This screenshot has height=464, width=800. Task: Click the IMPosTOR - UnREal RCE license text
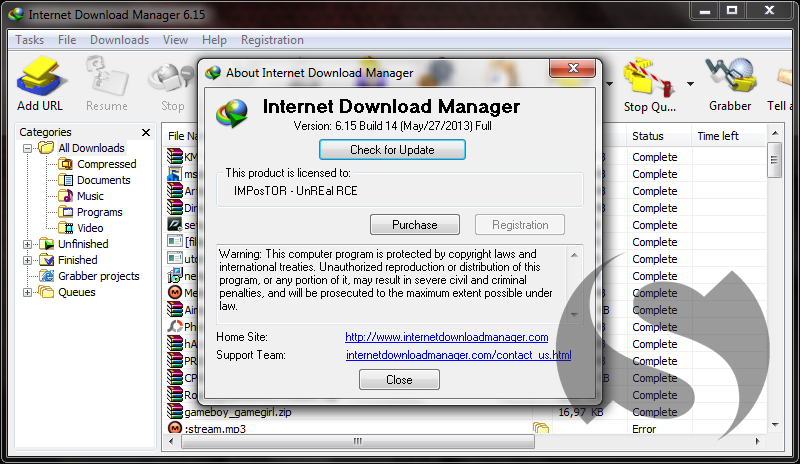295,191
